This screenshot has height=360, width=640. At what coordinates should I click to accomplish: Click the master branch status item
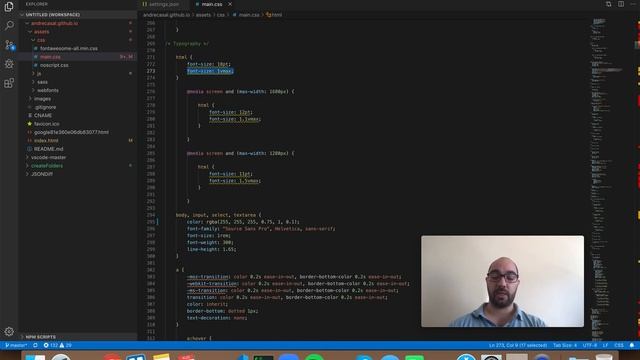[16, 345]
